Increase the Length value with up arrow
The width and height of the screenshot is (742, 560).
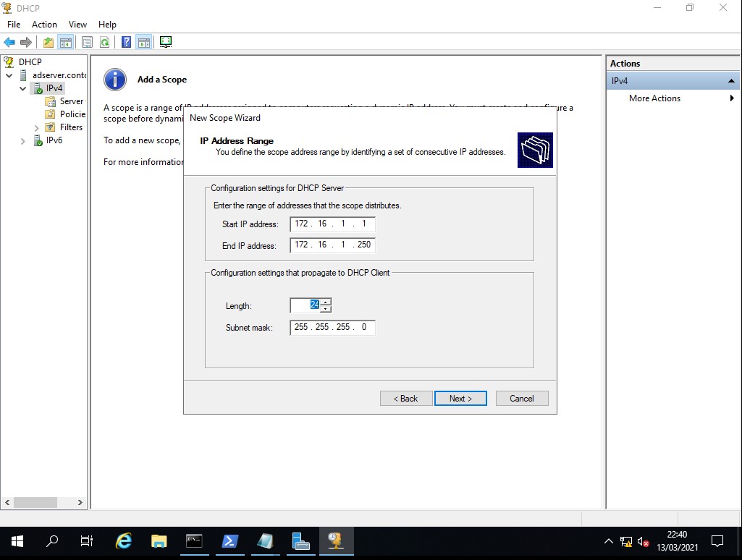pos(326,302)
